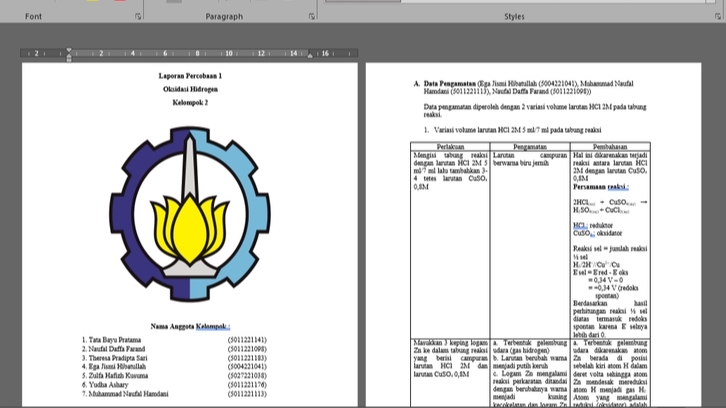Click the name 'Yudha Ashary'
The height and width of the screenshot is (408, 726).
108,385
